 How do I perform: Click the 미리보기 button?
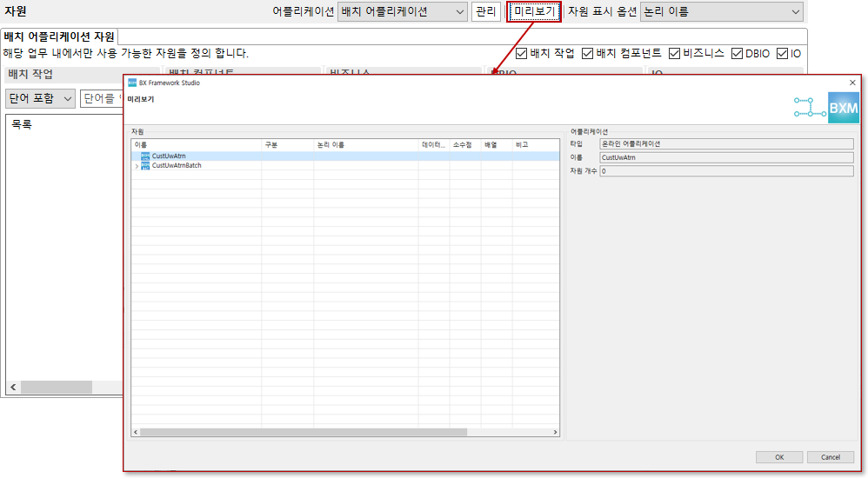tap(533, 12)
